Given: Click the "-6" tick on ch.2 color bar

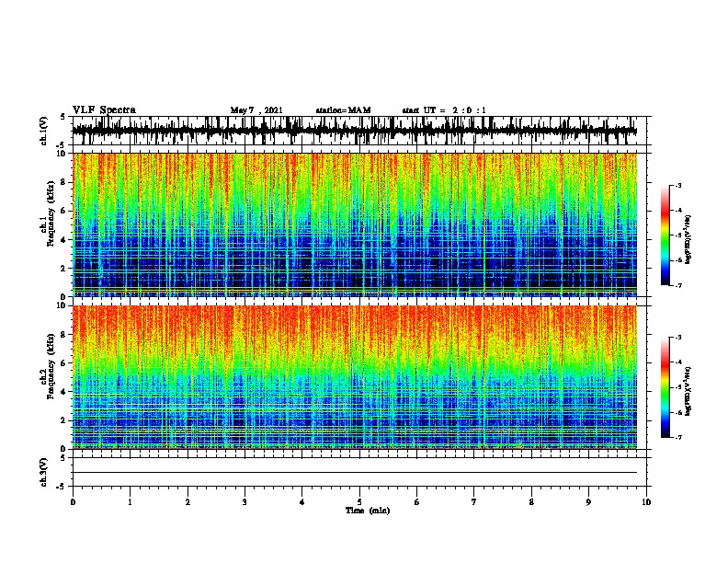Looking at the screenshot, I should 678,412.
